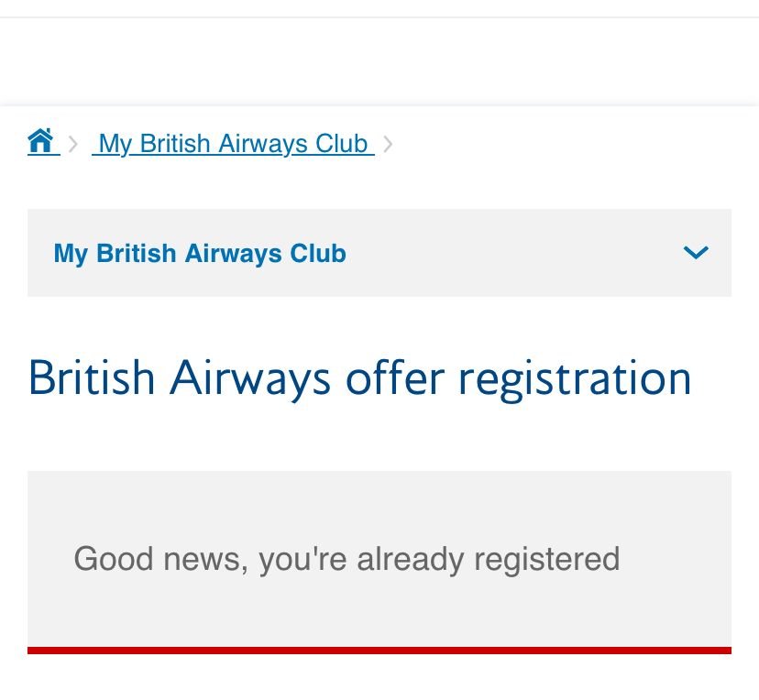Click the breadcrumb arrow right after the home icon
Screen dimensions: 759x700
click(74, 145)
